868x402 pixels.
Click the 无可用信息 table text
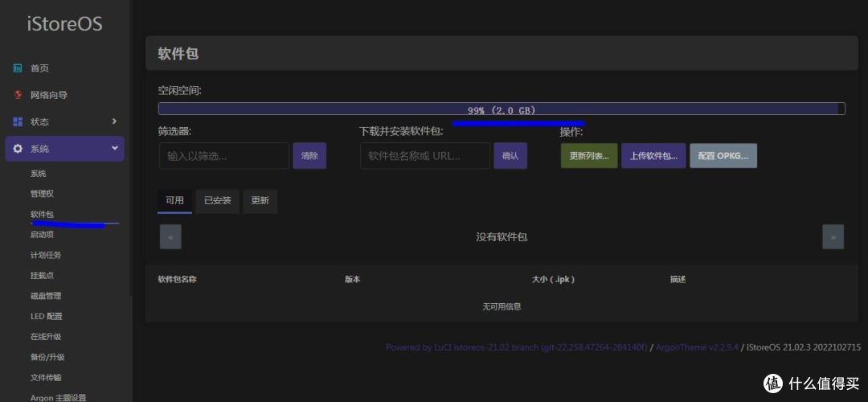coord(502,306)
